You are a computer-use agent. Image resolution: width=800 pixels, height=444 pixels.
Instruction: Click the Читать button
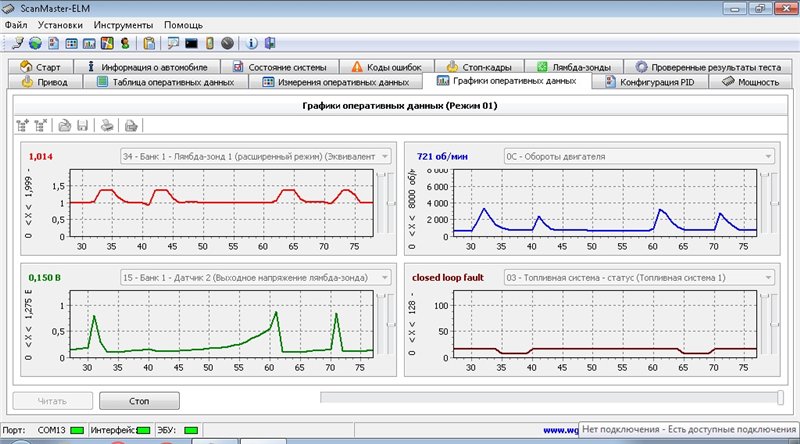pyautogui.click(x=53, y=401)
